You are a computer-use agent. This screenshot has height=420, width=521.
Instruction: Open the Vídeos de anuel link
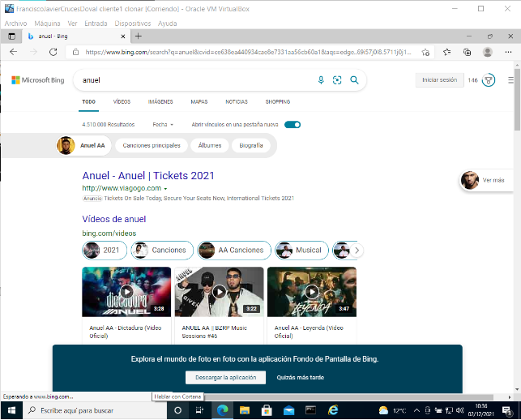coord(114,219)
